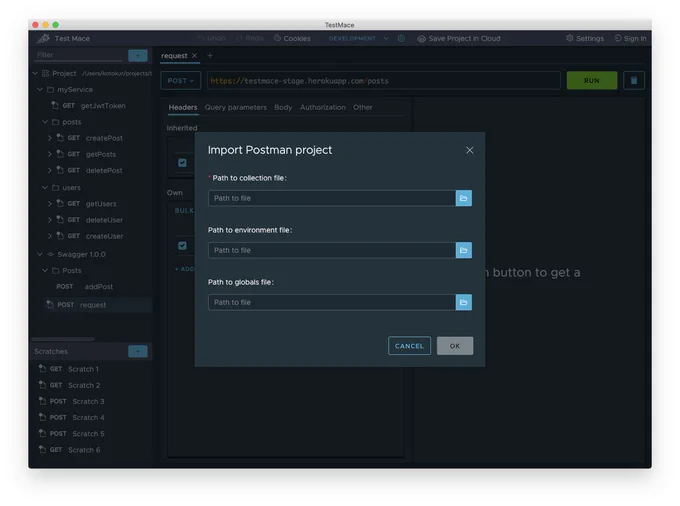This screenshot has width=680, height=506.
Task: Collapse the posts folder
Action: tap(45, 122)
